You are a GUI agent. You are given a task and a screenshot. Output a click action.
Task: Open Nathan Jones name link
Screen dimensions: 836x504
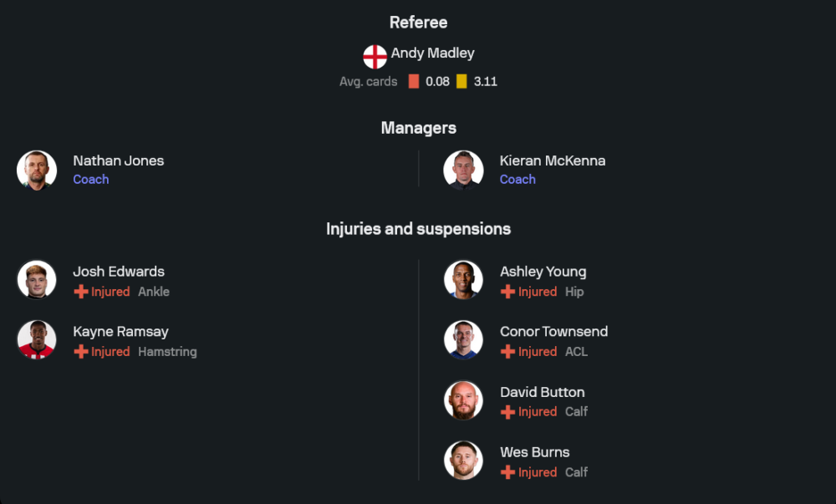pyautogui.click(x=118, y=160)
